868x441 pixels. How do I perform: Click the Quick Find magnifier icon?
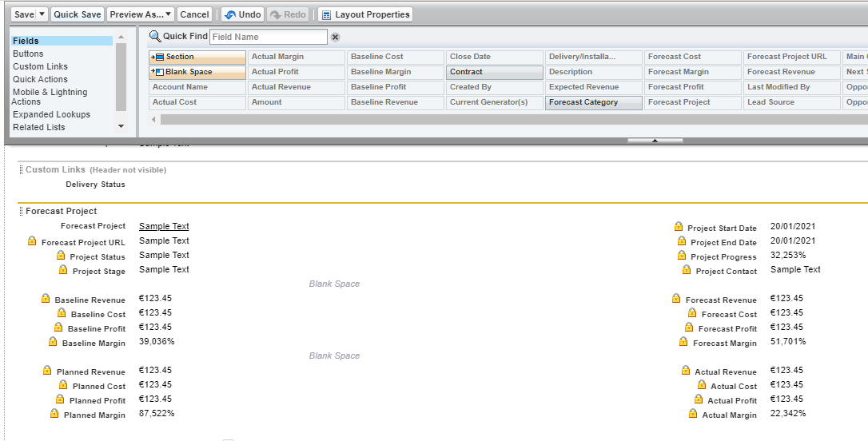tap(155, 37)
